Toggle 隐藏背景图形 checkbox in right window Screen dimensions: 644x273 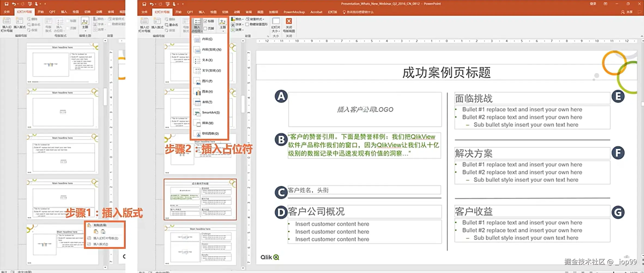point(247,24)
